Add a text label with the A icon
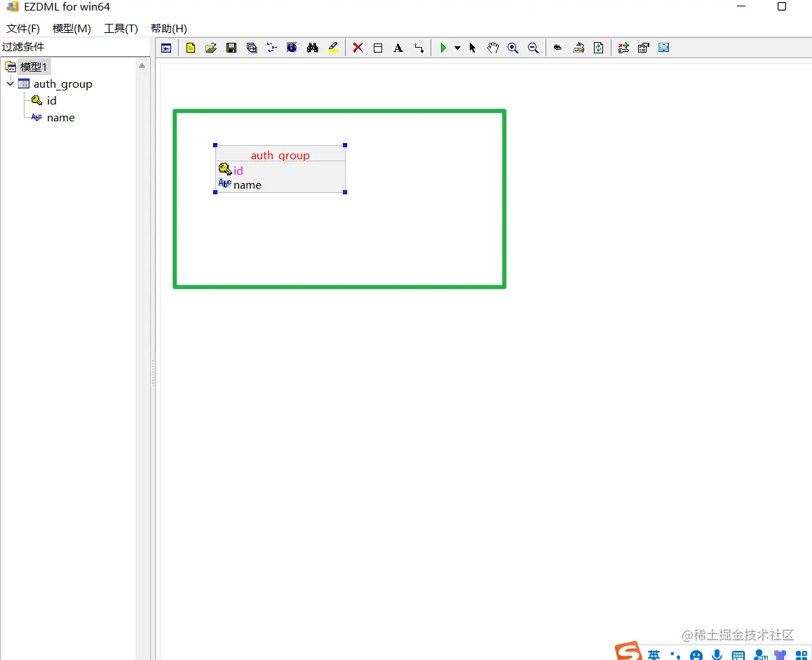Viewport: 812px width, 660px height. coord(398,48)
